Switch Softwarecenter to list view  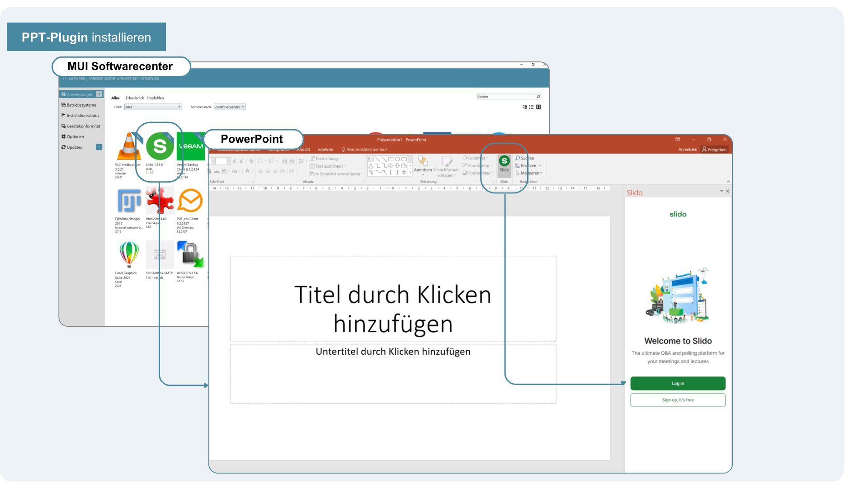532,107
